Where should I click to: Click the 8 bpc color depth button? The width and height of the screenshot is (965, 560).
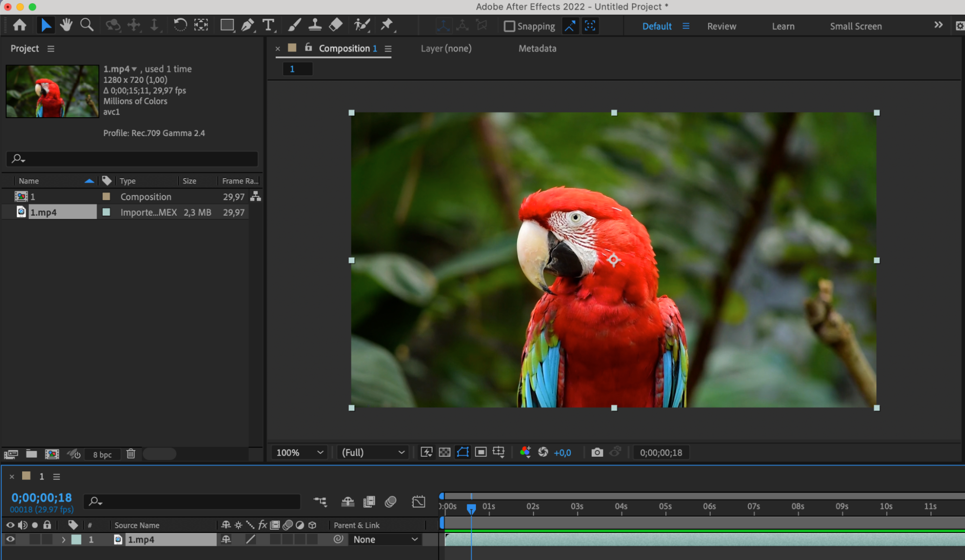pyautogui.click(x=102, y=454)
